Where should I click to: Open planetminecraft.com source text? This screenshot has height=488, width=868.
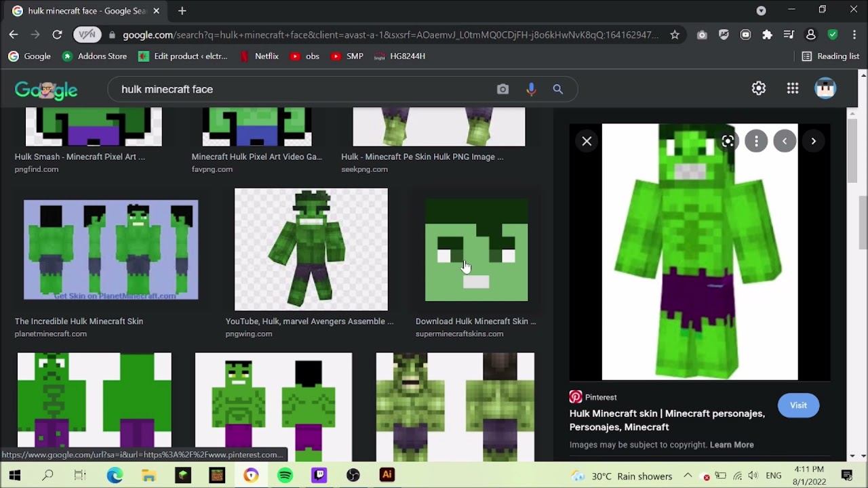[51, 333]
